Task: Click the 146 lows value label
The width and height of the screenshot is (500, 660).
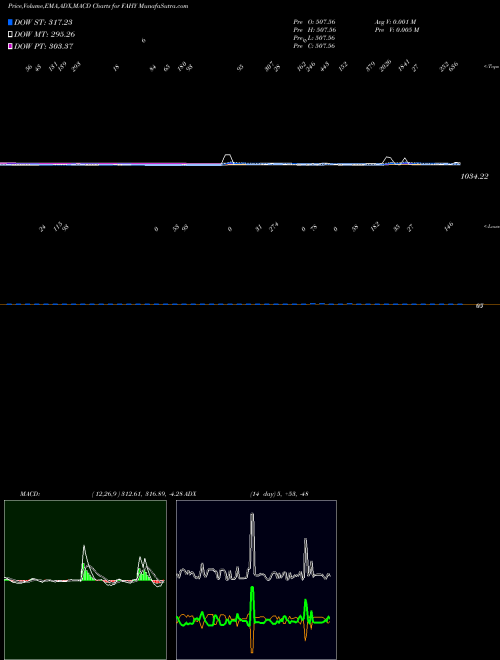Action: [449, 227]
